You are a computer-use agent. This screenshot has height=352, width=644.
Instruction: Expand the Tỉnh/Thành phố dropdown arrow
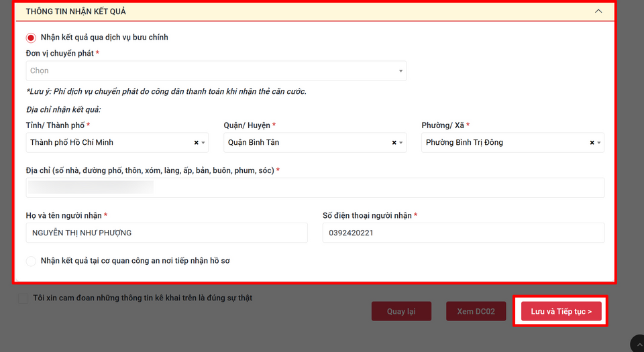pos(204,143)
